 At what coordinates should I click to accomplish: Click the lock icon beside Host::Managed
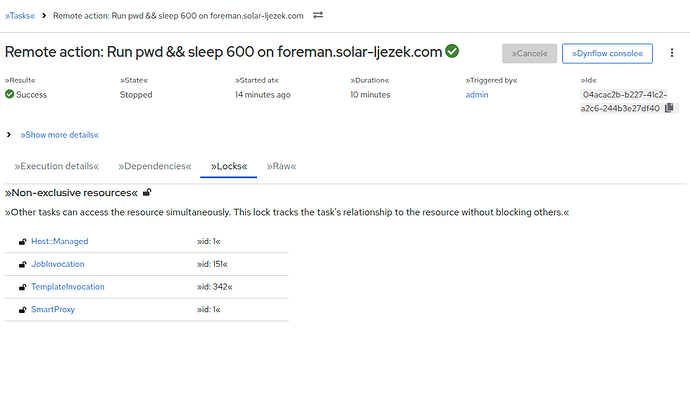point(22,241)
